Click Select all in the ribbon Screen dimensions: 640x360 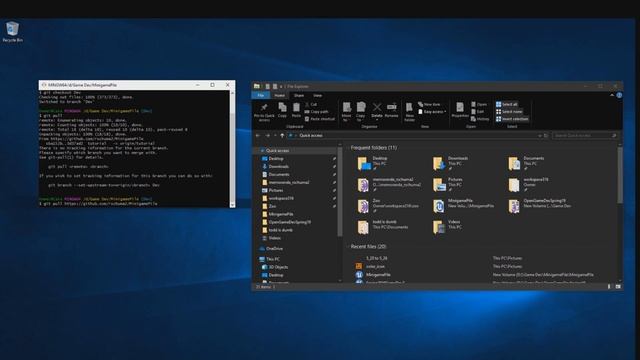[x=507, y=104]
